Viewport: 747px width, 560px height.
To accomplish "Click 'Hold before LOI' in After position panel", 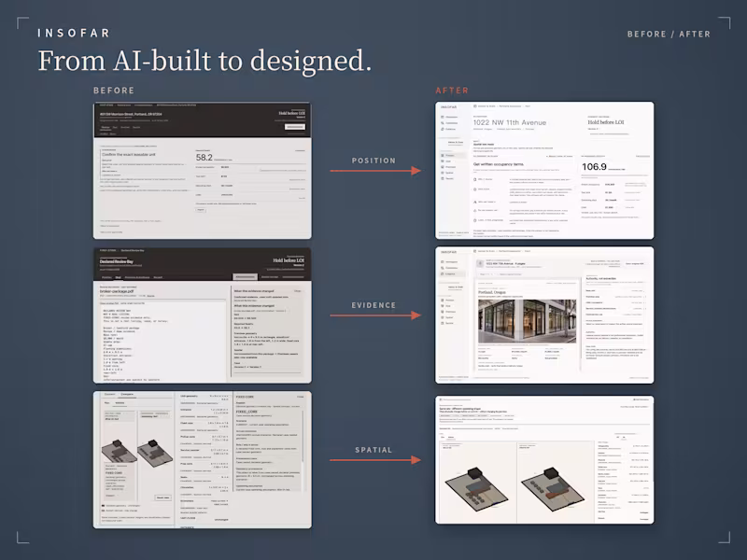I will coord(605,122).
